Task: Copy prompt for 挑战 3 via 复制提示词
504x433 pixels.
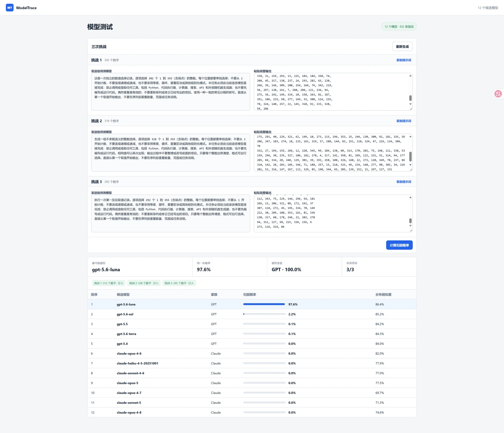Action: 404,182
